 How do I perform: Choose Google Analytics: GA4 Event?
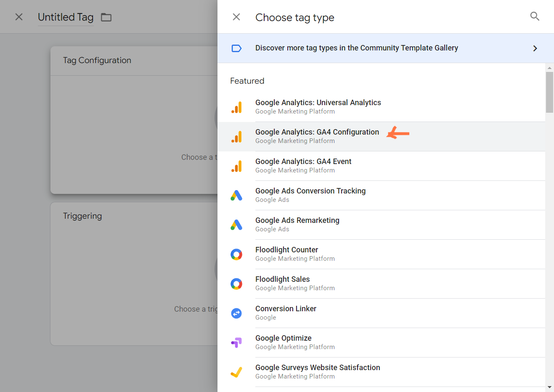coord(381,166)
